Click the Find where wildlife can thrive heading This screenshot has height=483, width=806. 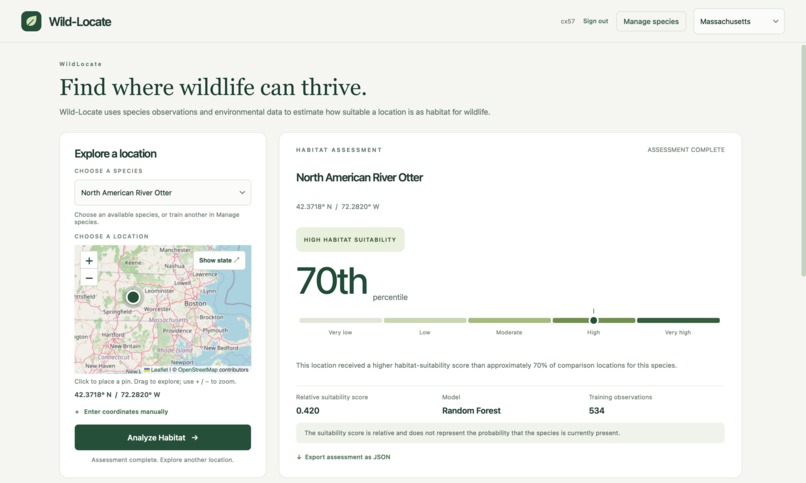(x=213, y=87)
